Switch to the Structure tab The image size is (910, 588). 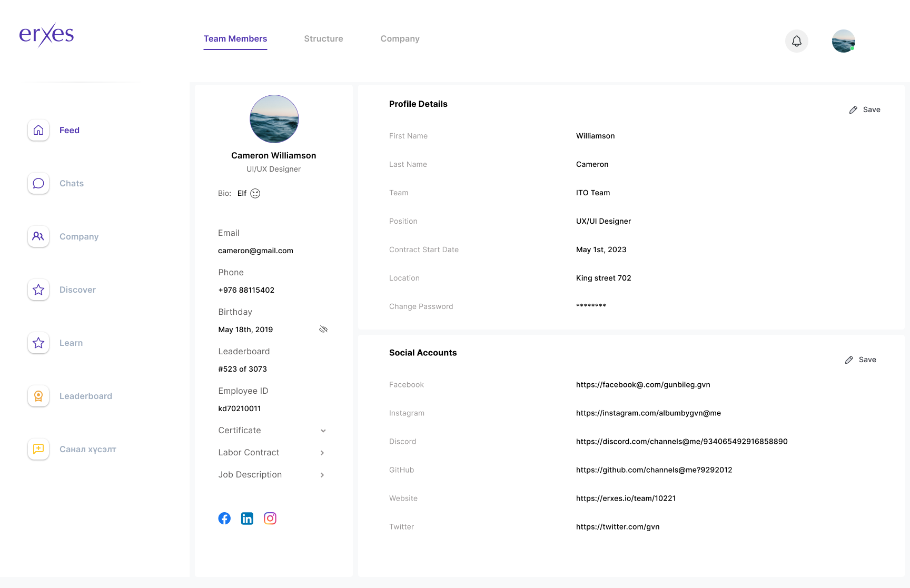323,39
